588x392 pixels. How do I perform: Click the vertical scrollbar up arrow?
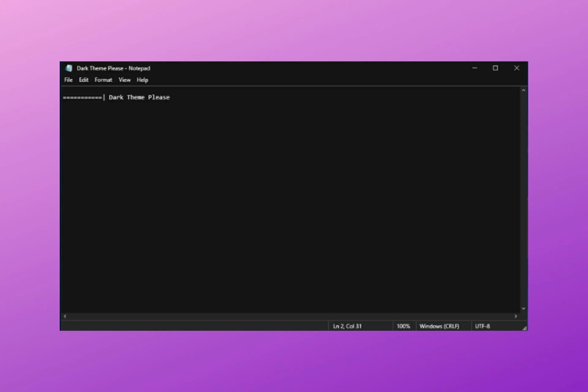point(523,90)
